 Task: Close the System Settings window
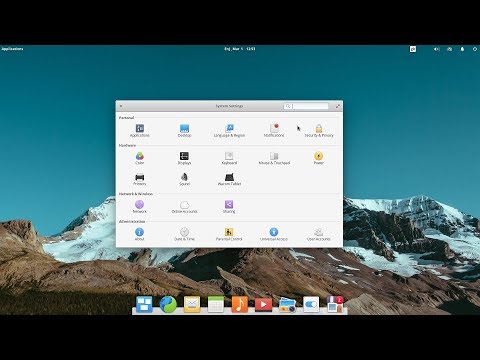[121, 106]
